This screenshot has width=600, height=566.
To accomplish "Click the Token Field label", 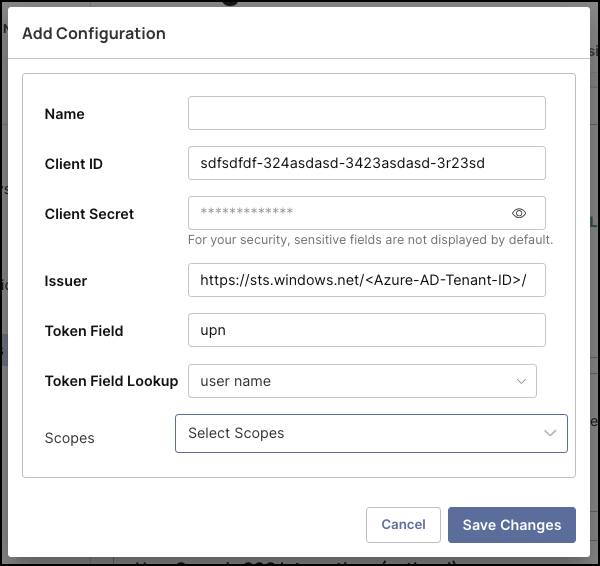I will point(84,331).
